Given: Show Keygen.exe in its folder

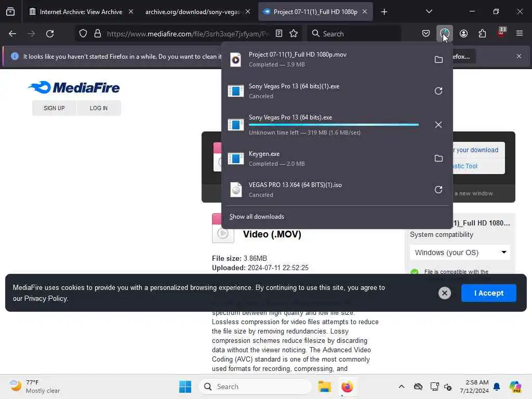Looking at the screenshot, I should 438,158.
